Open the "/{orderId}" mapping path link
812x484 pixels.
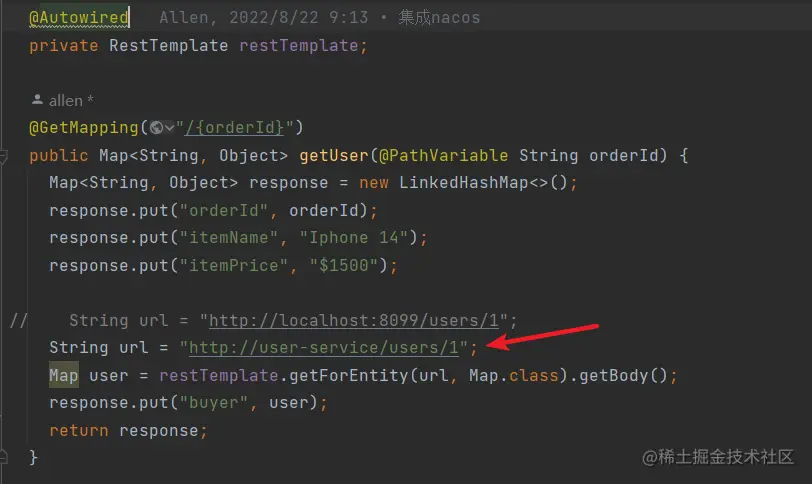[x=235, y=127]
